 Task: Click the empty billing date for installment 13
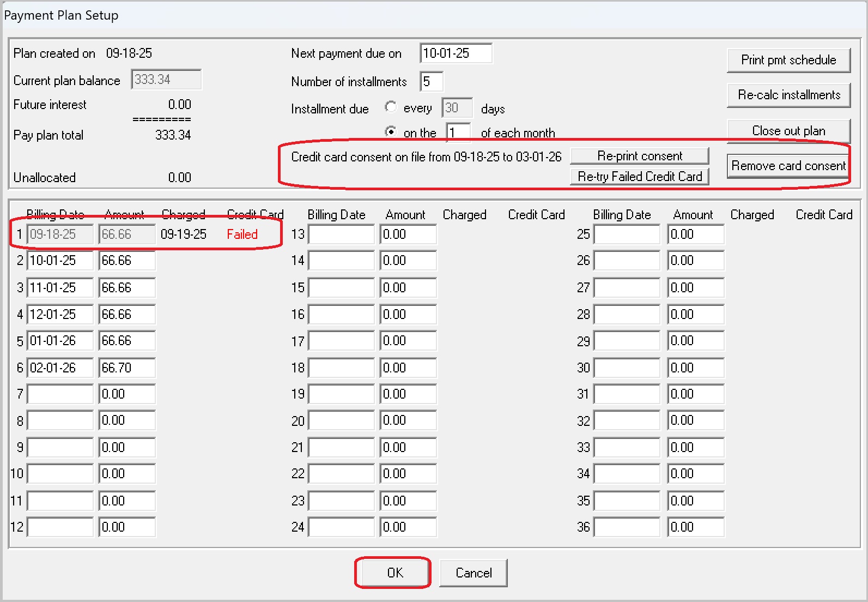tap(341, 234)
